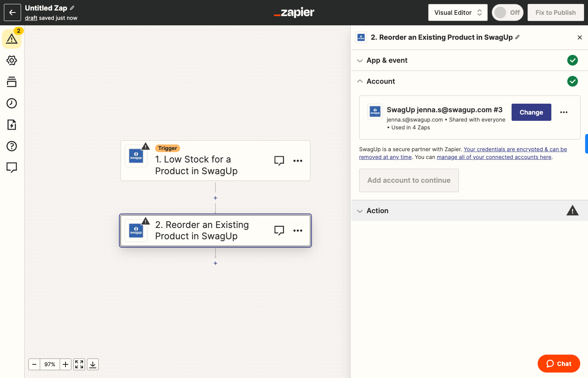The width and height of the screenshot is (588, 378).
Task: Click the 97% zoom level value
Action: 50,364
